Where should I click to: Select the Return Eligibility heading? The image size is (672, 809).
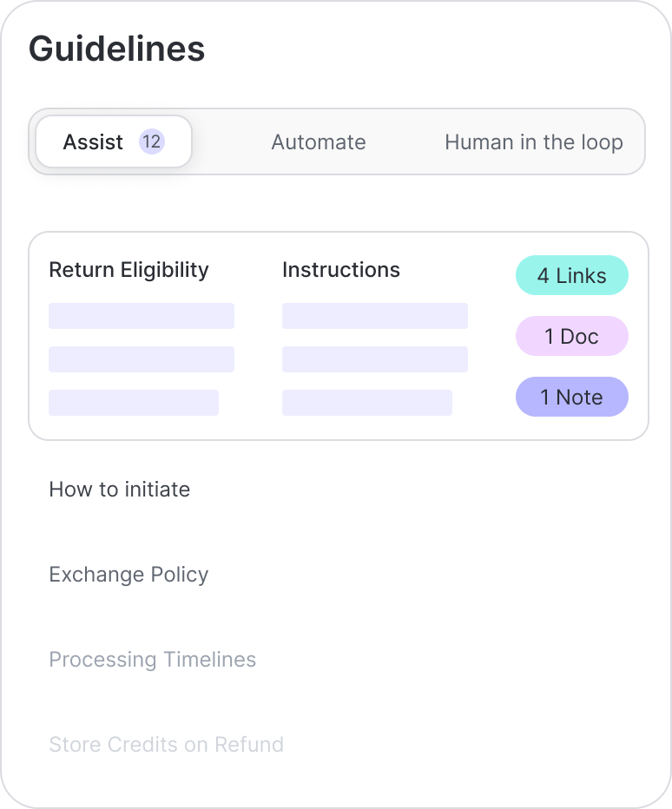point(128,270)
